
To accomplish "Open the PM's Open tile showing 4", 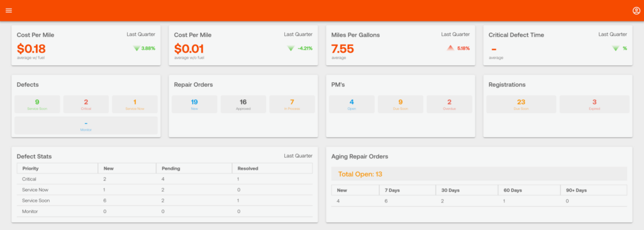I will [352, 104].
